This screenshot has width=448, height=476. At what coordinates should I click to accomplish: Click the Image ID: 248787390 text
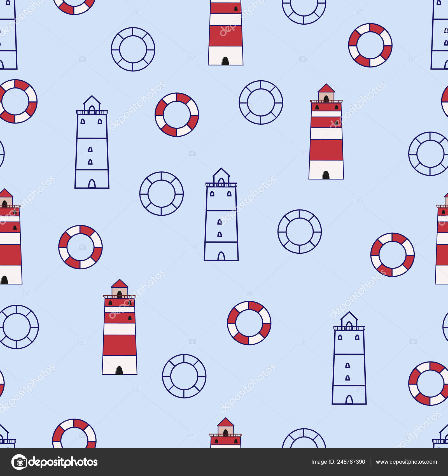click(x=338, y=462)
